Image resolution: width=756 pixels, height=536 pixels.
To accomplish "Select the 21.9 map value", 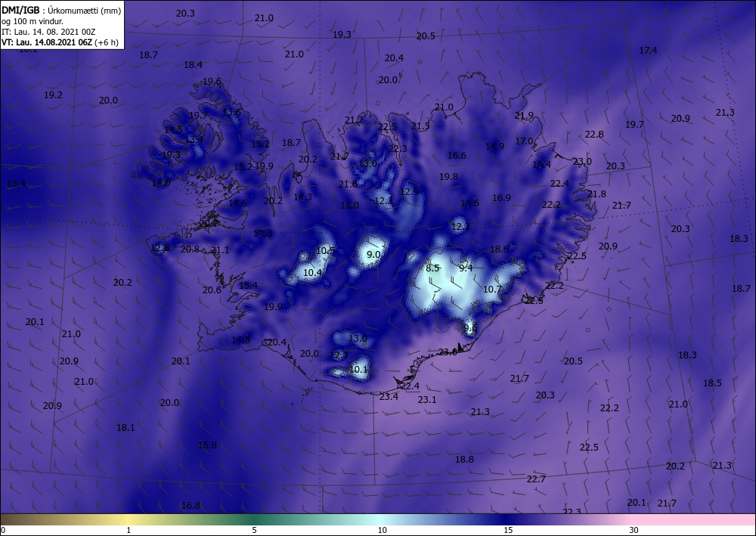I will coord(524,115).
